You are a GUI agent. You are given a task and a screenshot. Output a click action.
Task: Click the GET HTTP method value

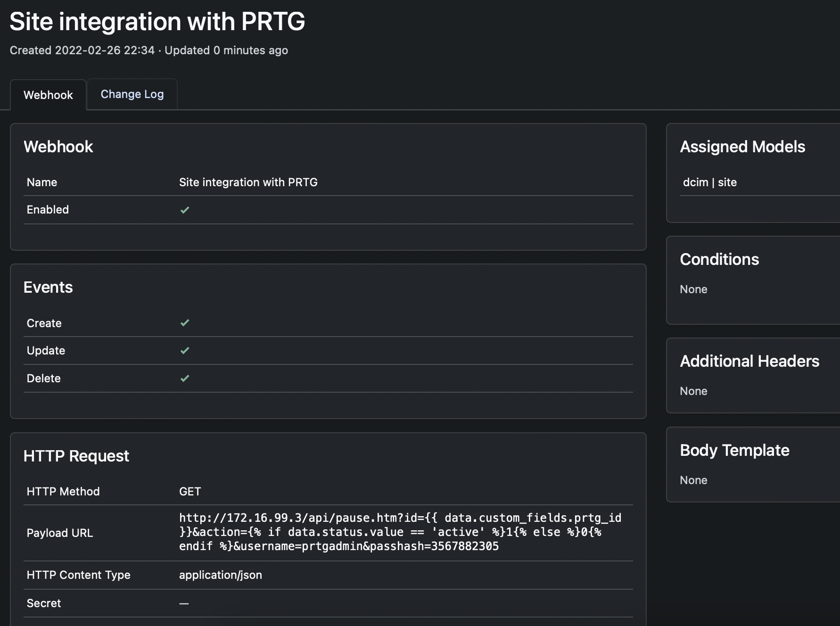[190, 492]
